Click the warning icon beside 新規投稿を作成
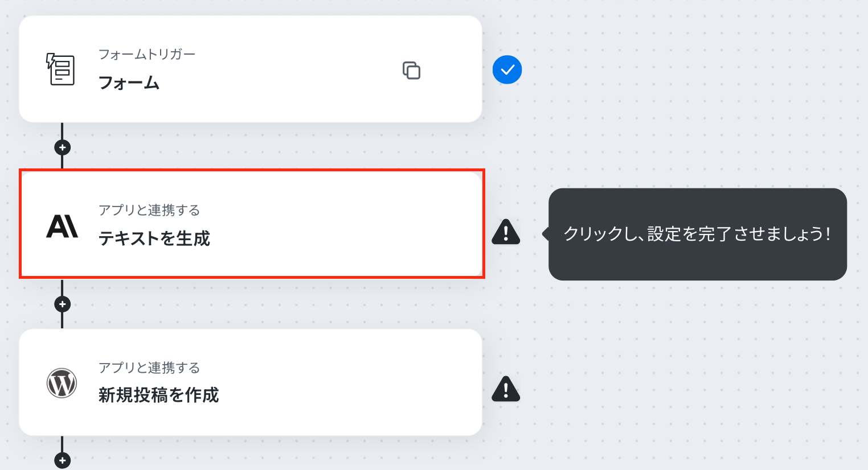 (506, 389)
